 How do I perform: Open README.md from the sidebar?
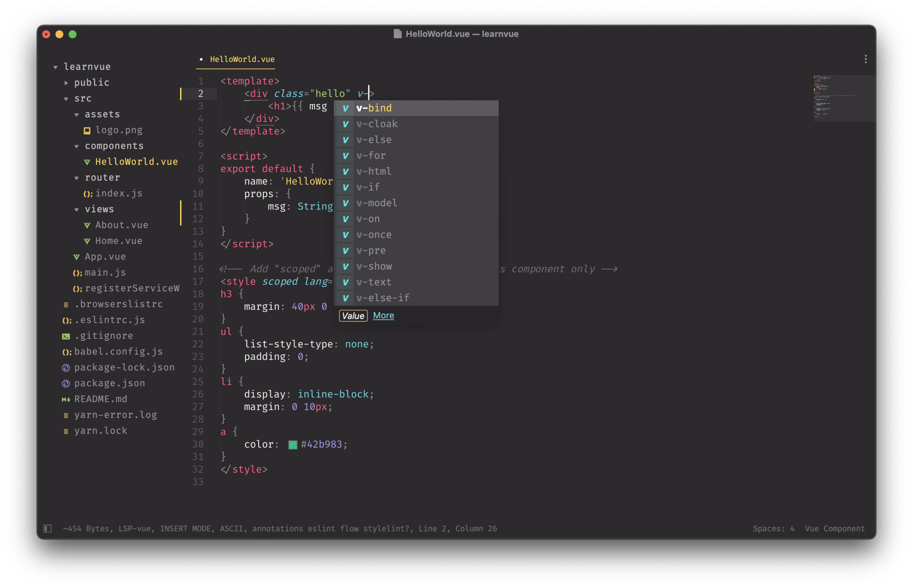pyautogui.click(x=101, y=399)
